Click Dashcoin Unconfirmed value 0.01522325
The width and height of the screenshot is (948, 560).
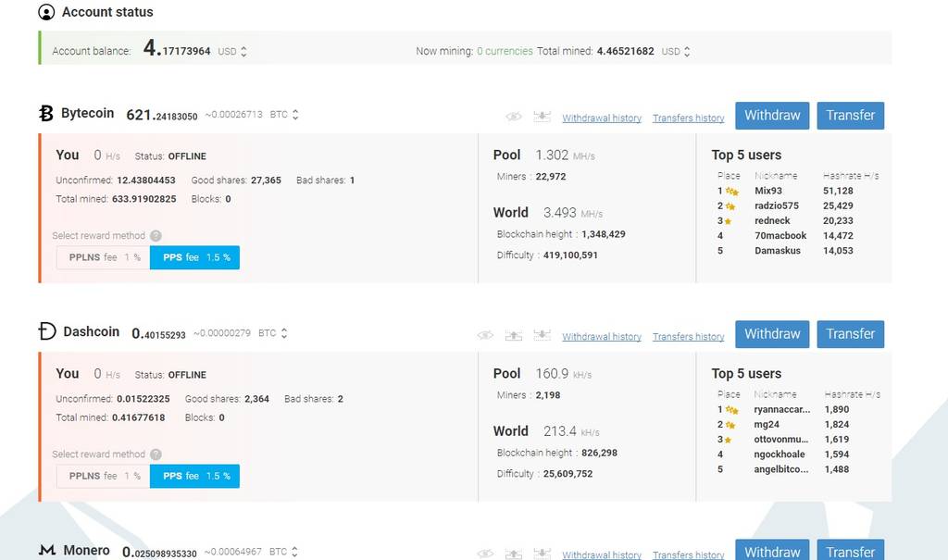[x=143, y=399]
